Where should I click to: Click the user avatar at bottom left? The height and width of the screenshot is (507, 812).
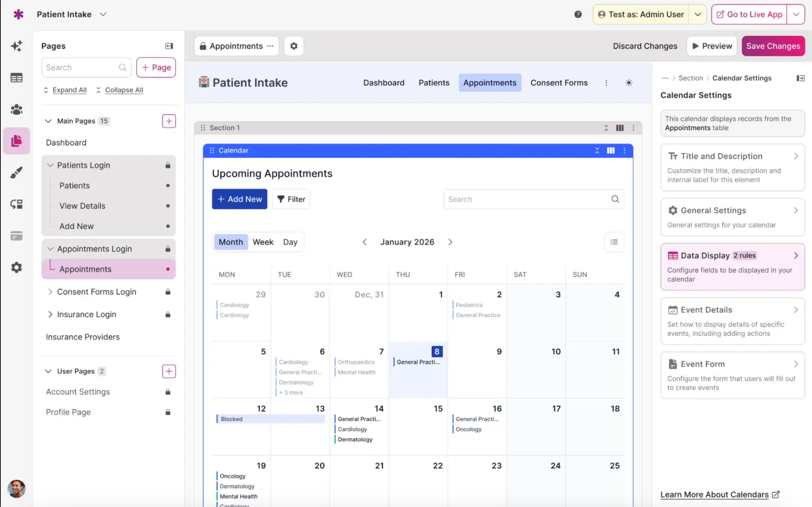pyautogui.click(x=16, y=489)
